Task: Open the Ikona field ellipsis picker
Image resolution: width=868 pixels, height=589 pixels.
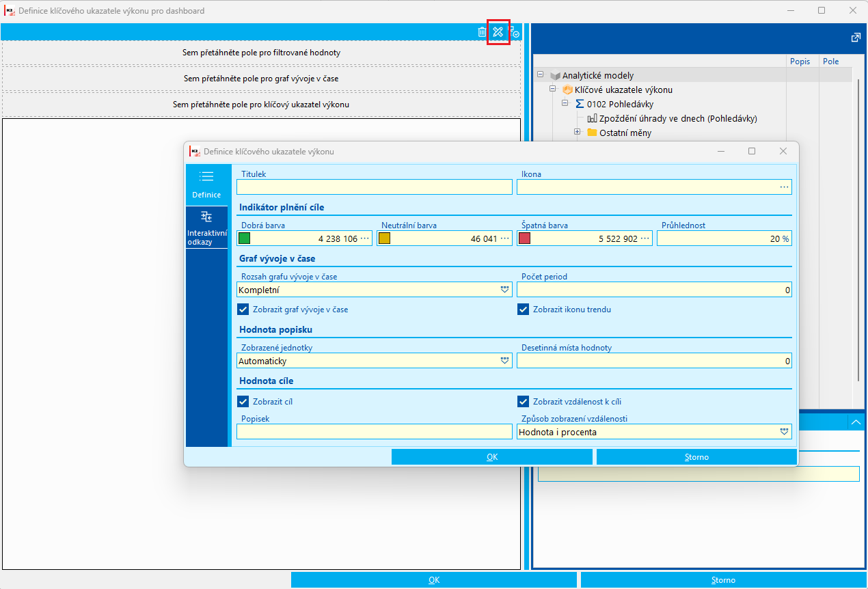Action: click(784, 187)
